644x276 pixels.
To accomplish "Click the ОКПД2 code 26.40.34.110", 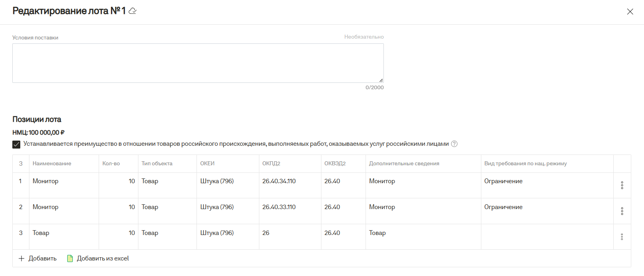I will (279, 181).
